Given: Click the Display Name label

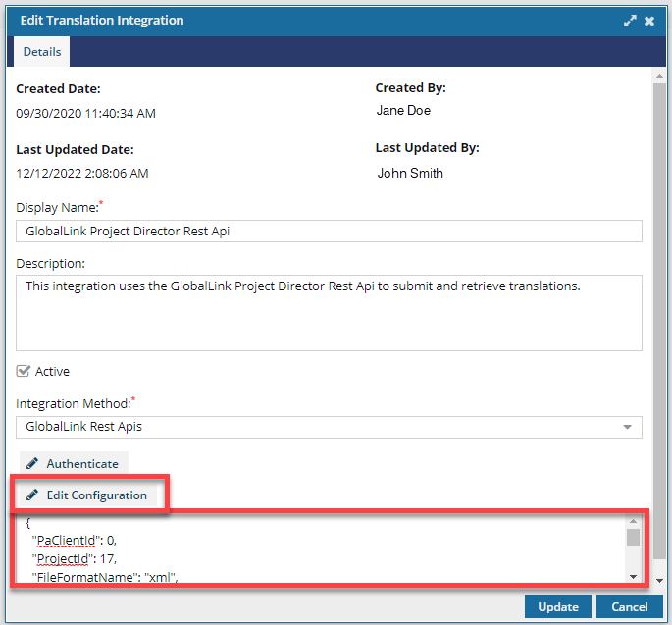Looking at the screenshot, I should tap(60, 207).
